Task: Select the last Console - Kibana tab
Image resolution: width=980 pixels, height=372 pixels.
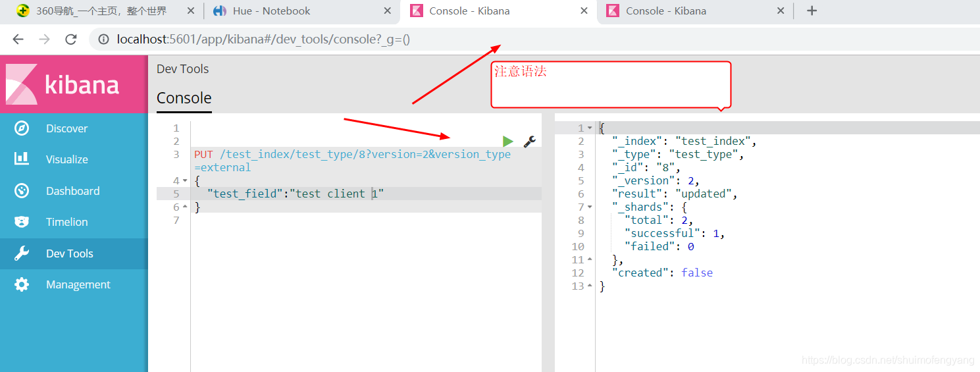Action: pyautogui.click(x=666, y=11)
